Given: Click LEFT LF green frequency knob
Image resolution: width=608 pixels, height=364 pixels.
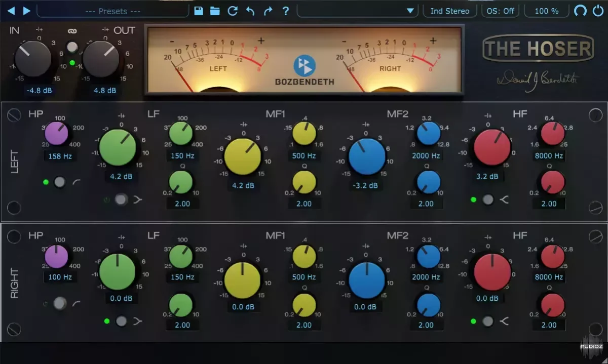Looking at the screenshot, I should pyautogui.click(x=181, y=134).
